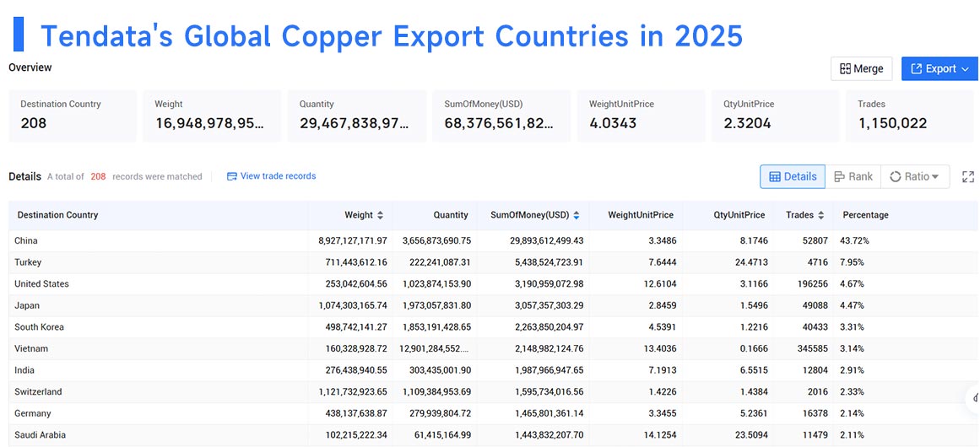Viewport: 980px width, 447px height.
Task: Click Saudi Arabia's WeightUnitPrice 14.1254
Action: click(658, 434)
